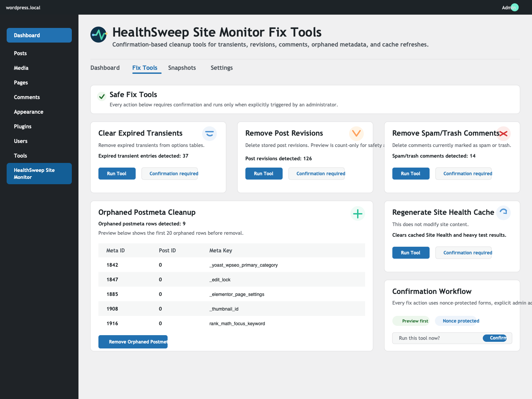Toggle the Preview first badge
This screenshot has height=399, width=532.
click(411, 321)
